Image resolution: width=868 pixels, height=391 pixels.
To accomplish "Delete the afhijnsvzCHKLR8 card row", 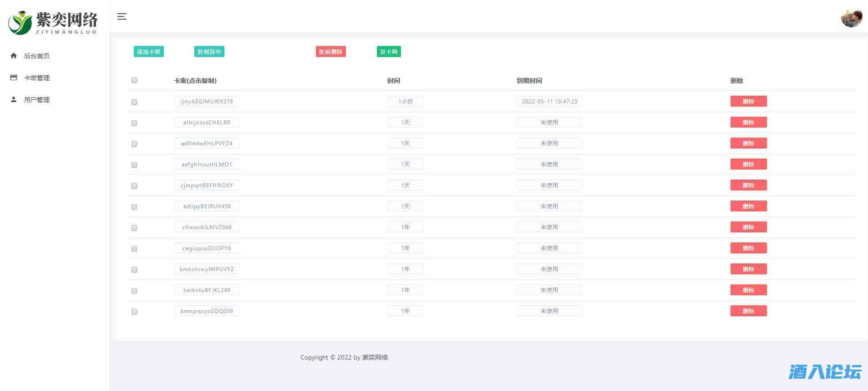I will tap(748, 122).
